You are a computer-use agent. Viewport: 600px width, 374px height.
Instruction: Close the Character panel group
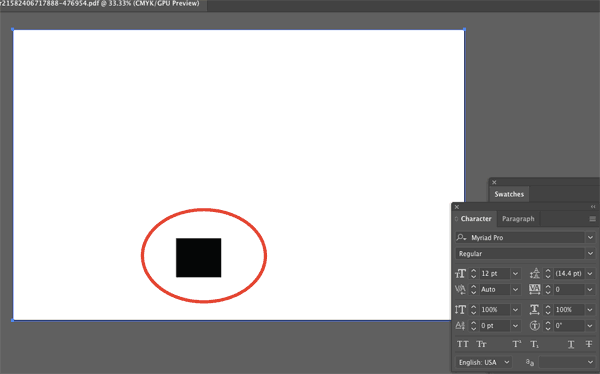(457, 207)
